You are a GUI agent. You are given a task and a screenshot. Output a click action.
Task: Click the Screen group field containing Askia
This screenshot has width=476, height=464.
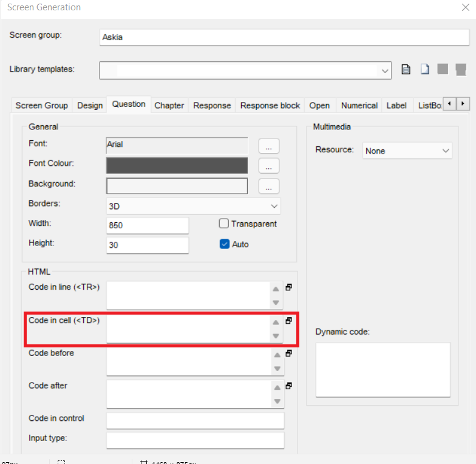click(x=284, y=38)
